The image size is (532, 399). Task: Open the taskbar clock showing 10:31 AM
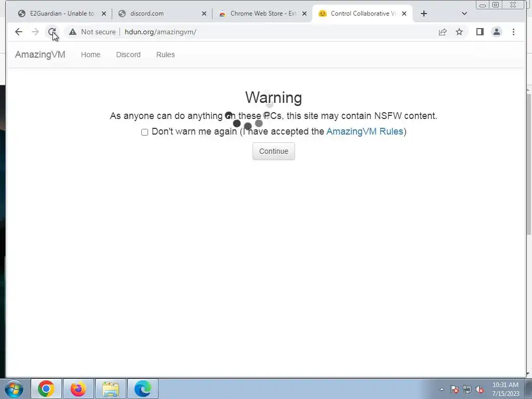tap(506, 389)
